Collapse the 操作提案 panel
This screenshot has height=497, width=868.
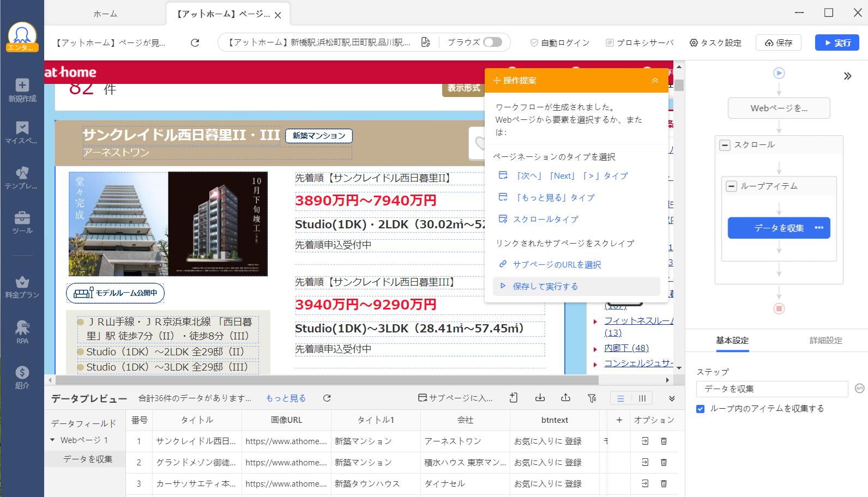(x=655, y=81)
